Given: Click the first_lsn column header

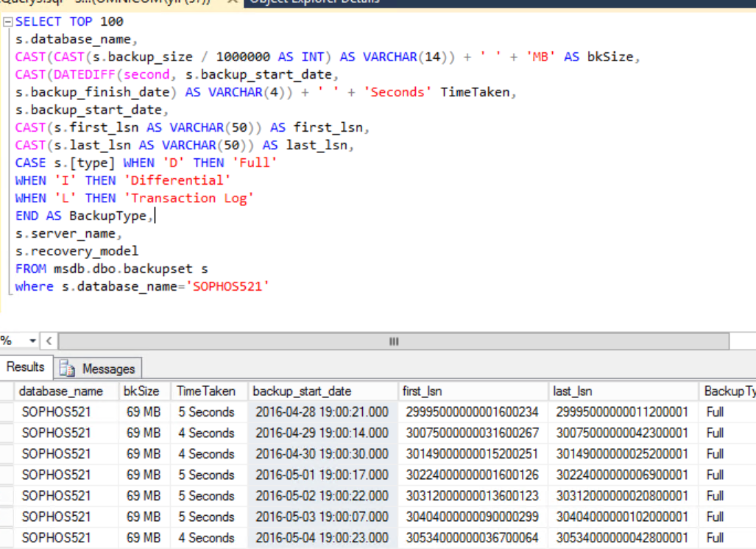Looking at the screenshot, I should click(x=473, y=392).
